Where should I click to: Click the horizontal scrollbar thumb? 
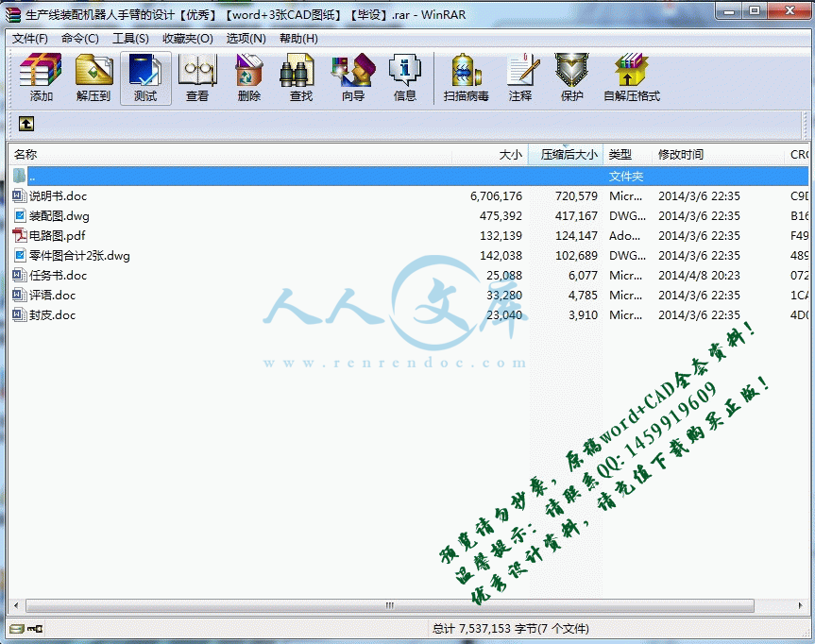(x=390, y=605)
